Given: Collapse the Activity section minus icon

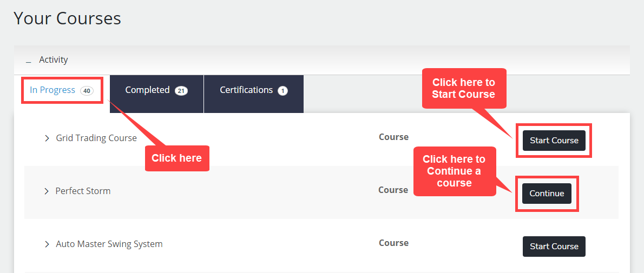Looking at the screenshot, I should coord(28,61).
